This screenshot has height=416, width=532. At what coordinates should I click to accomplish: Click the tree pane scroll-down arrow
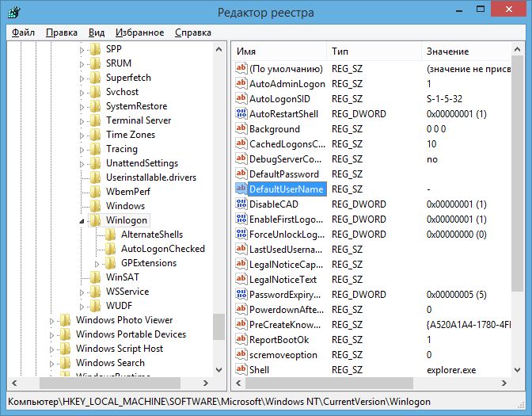218,370
